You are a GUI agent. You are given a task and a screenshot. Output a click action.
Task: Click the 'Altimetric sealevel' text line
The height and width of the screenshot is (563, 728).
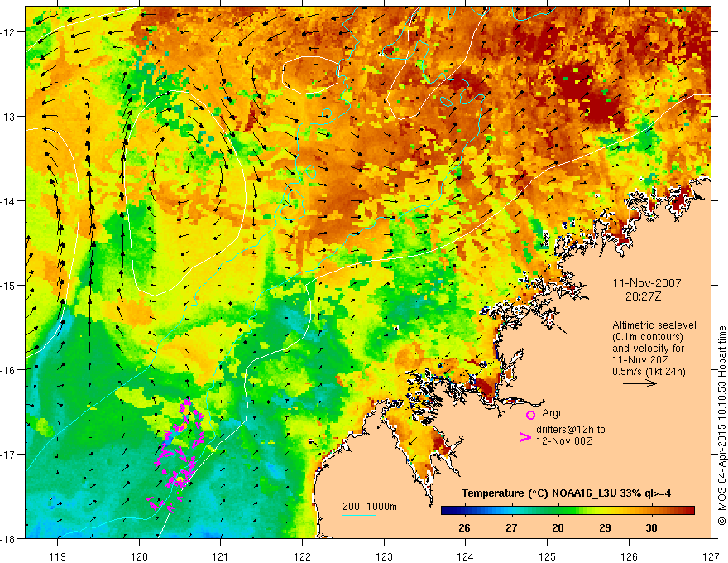pyautogui.click(x=654, y=325)
